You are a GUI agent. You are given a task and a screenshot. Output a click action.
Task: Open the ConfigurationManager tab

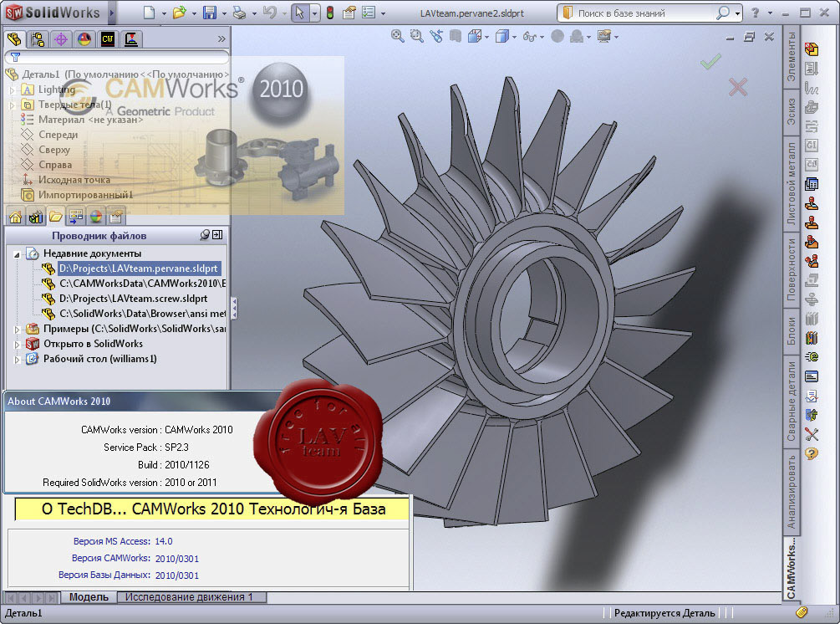(61, 38)
